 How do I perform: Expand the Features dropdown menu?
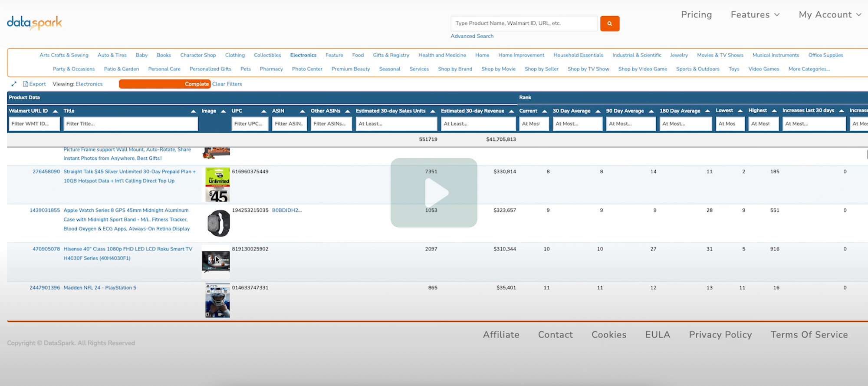(x=755, y=15)
